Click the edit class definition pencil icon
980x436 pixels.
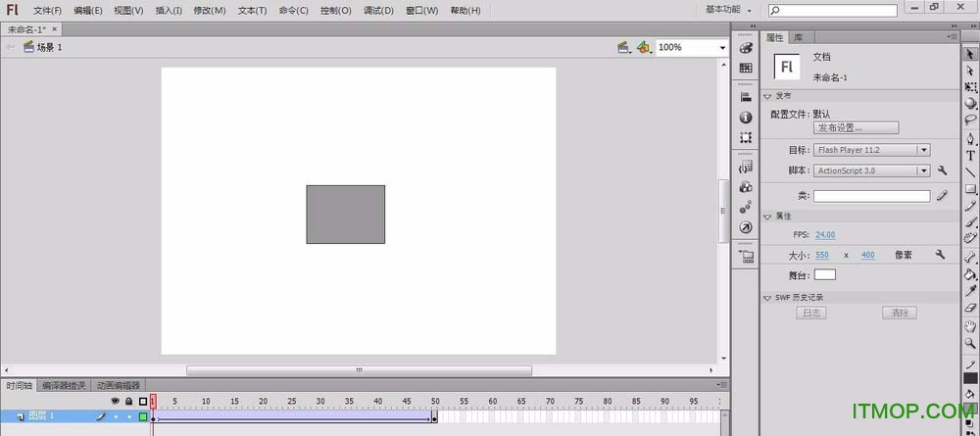[942, 196]
